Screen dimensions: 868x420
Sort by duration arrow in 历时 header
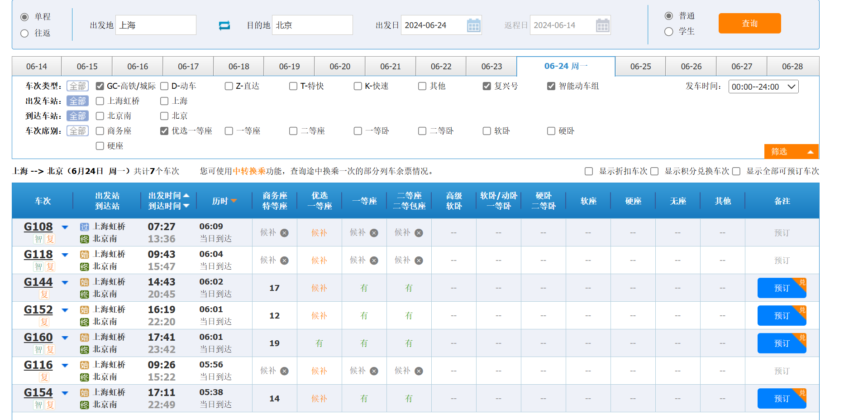(234, 201)
